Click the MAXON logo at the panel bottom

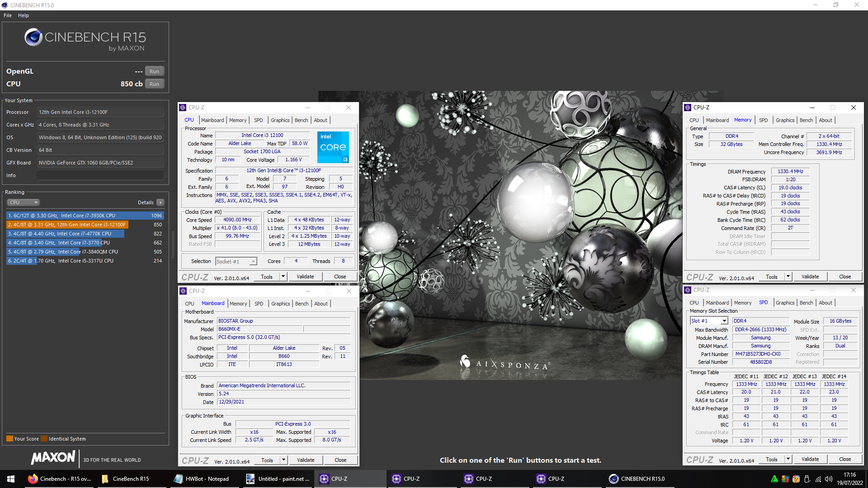53,458
